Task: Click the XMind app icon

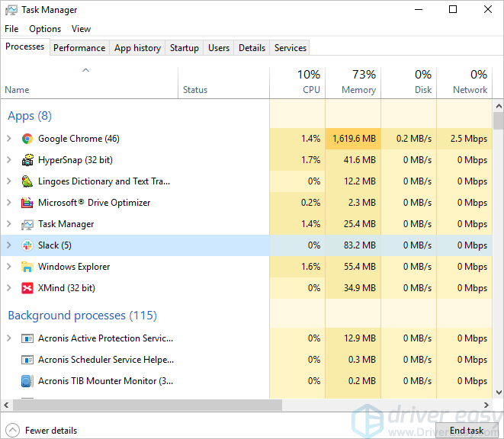Action: coord(27,288)
